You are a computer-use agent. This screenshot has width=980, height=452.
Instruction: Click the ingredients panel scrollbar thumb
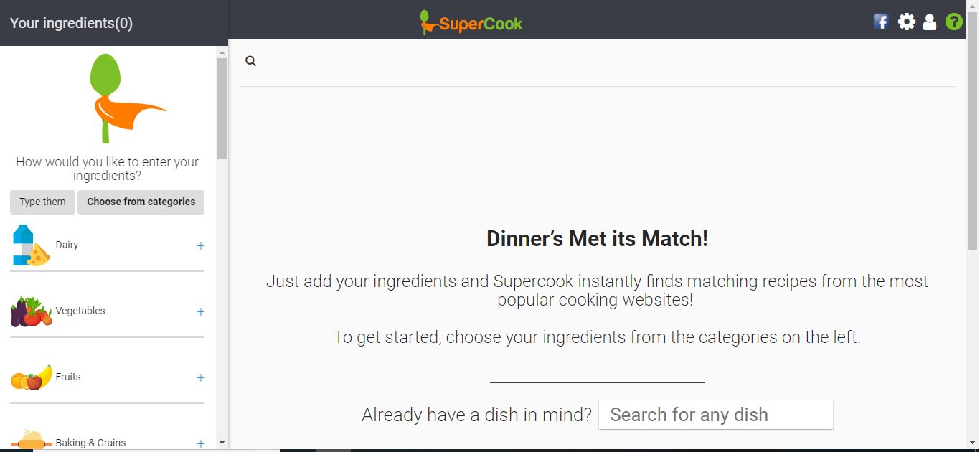tap(222, 108)
